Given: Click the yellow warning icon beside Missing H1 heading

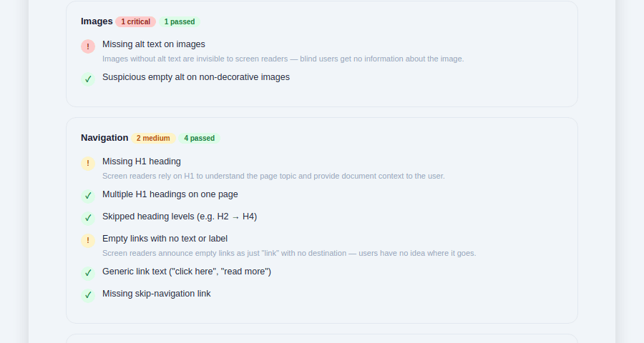Looking at the screenshot, I should coord(88,164).
